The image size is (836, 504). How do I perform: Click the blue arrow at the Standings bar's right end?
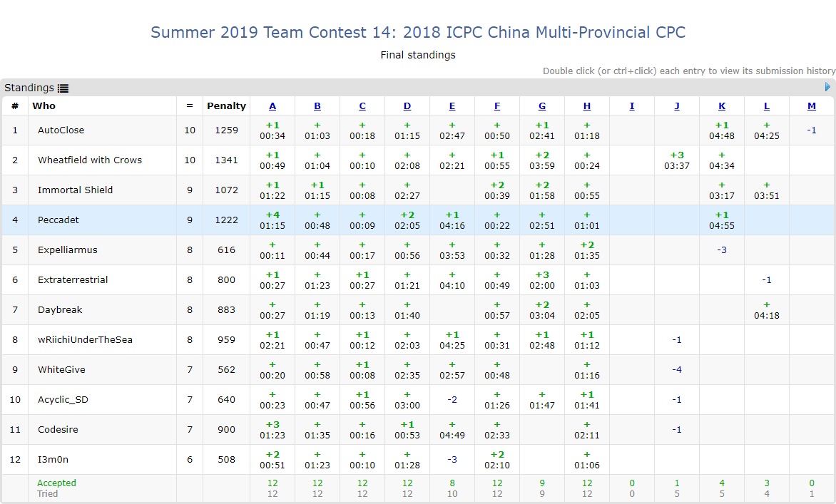tap(827, 87)
